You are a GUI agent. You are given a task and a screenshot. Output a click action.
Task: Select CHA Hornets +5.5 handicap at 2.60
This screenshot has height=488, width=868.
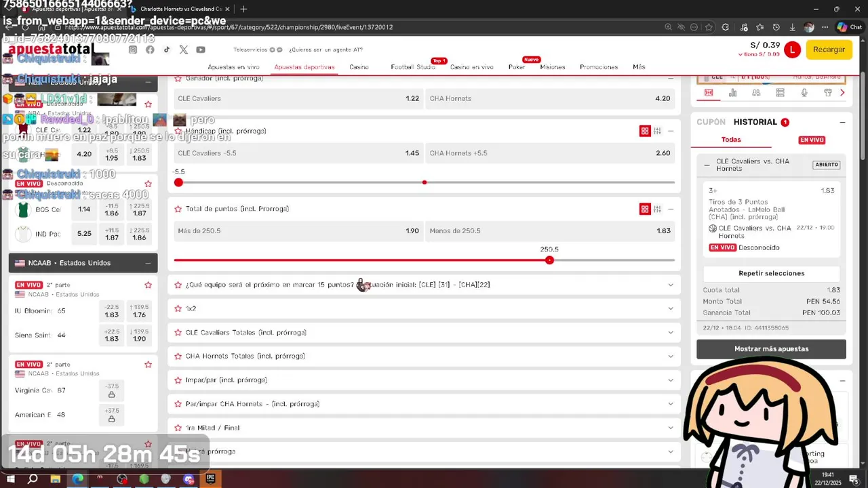tap(551, 153)
